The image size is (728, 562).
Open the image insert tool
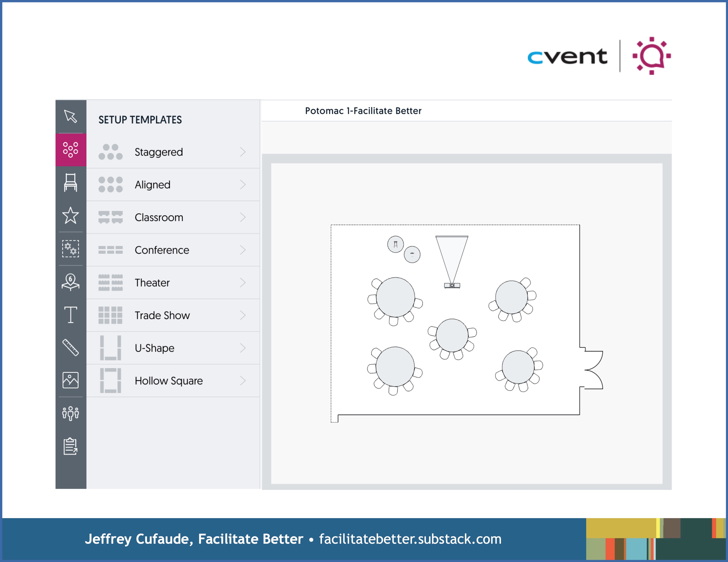70,380
